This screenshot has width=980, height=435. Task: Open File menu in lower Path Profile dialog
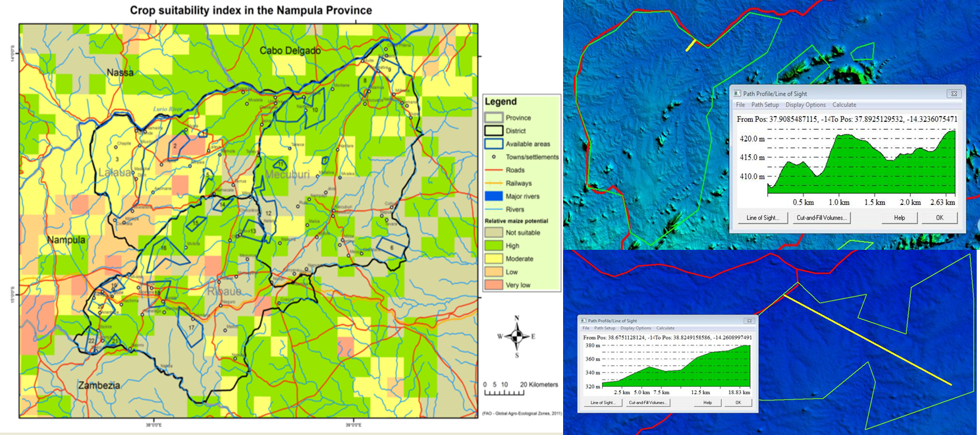point(585,328)
